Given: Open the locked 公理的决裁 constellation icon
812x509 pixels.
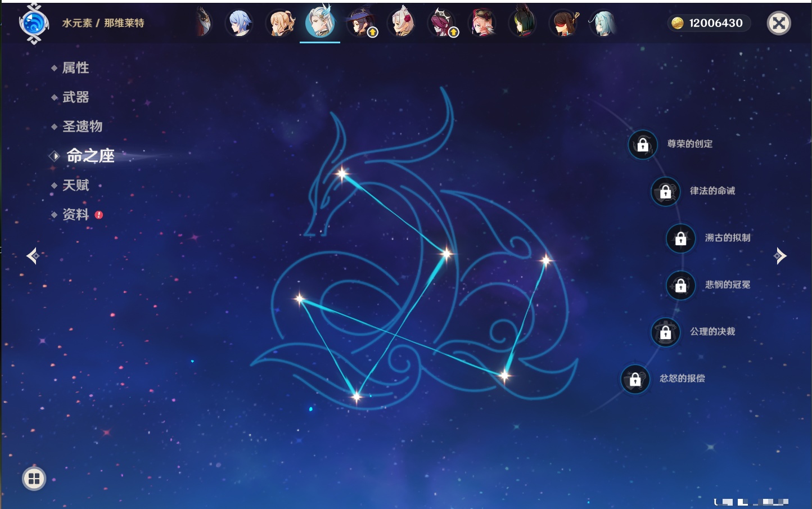Looking at the screenshot, I should click(x=665, y=332).
